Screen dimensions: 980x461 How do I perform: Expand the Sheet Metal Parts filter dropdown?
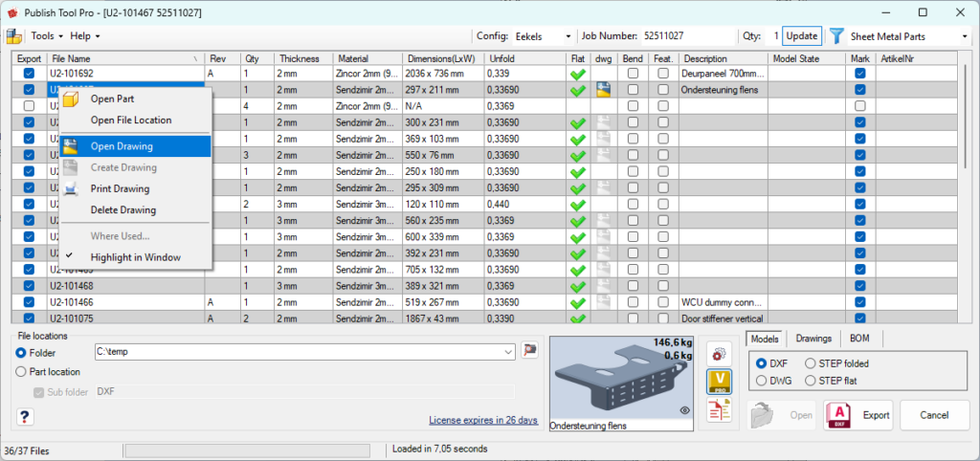(965, 36)
